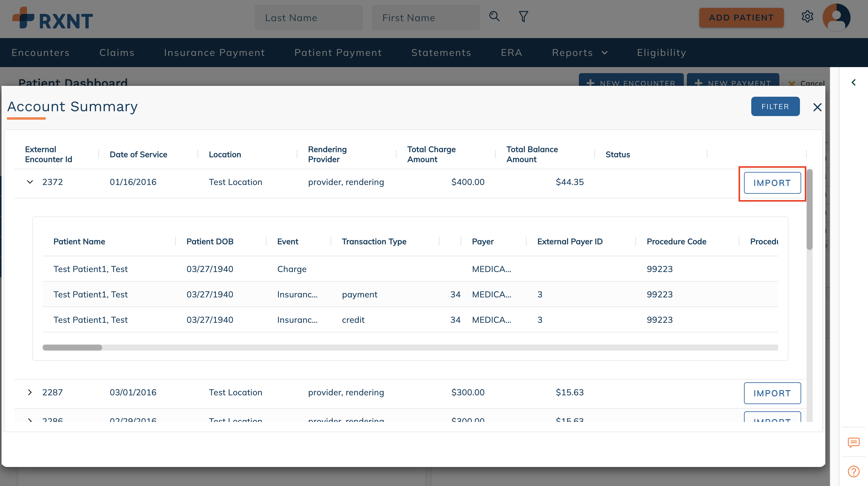
Task: Open the filter funnel icon
Action: 523,17
